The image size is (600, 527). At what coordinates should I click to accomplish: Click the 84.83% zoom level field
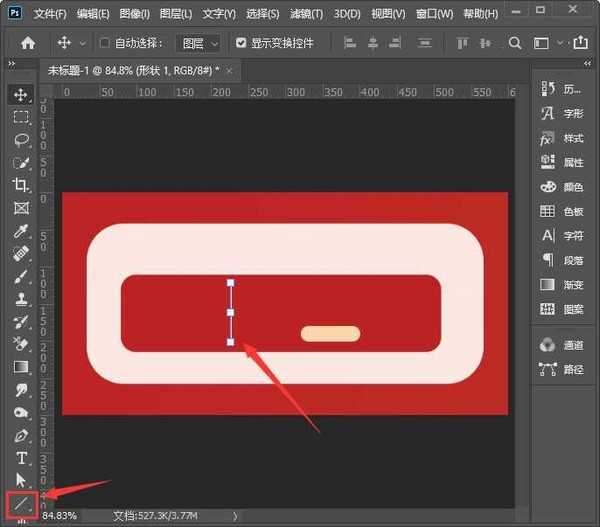(60, 516)
